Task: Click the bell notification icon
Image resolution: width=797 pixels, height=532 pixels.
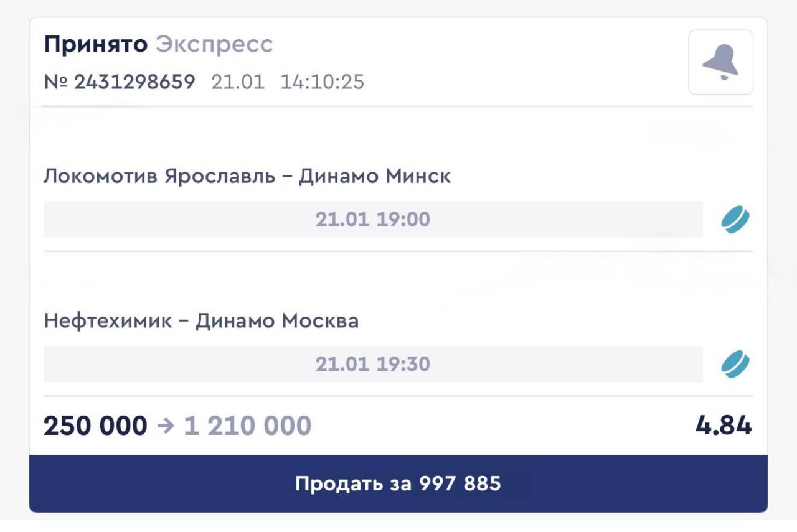Action: pos(720,62)
